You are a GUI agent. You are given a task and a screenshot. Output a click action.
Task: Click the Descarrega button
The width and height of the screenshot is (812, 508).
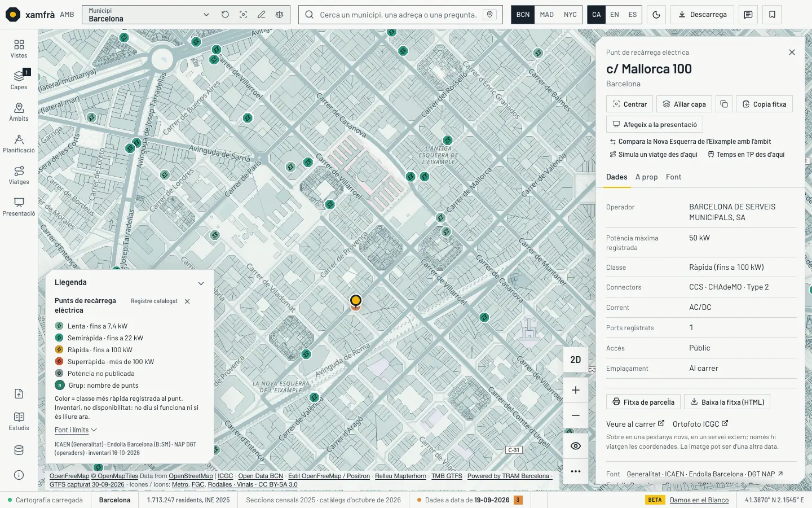click(x=703, y=15)
